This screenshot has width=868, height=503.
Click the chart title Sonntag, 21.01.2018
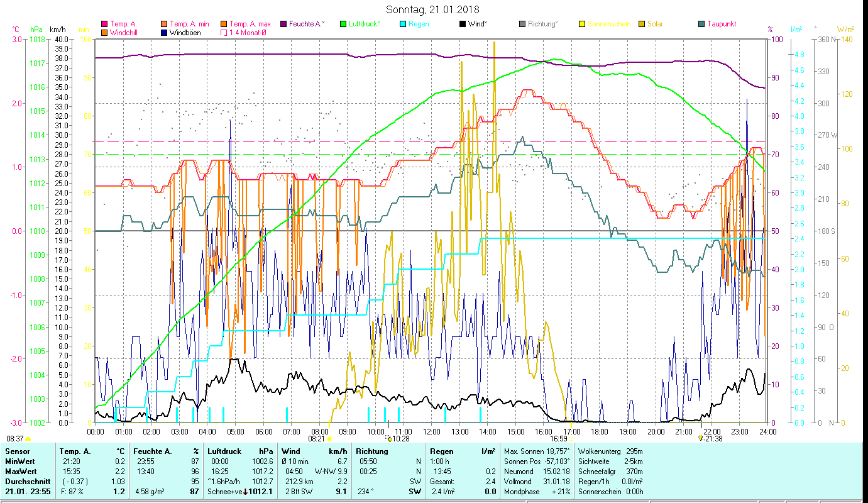(432, 9)
